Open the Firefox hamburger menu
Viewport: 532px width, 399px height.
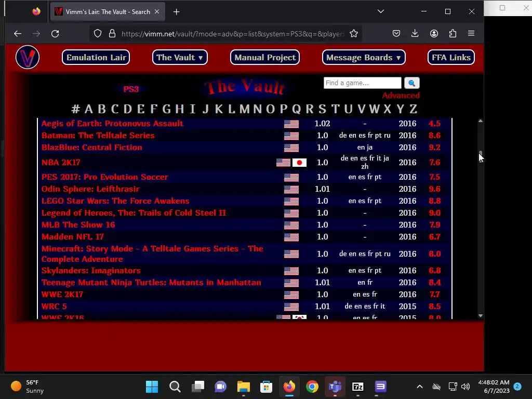pos(471,34)
